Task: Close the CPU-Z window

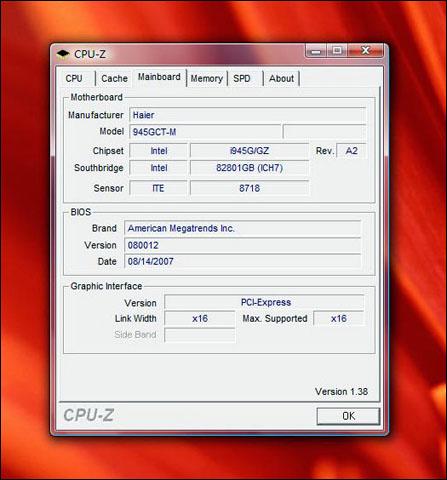Action: pos(366,51)
